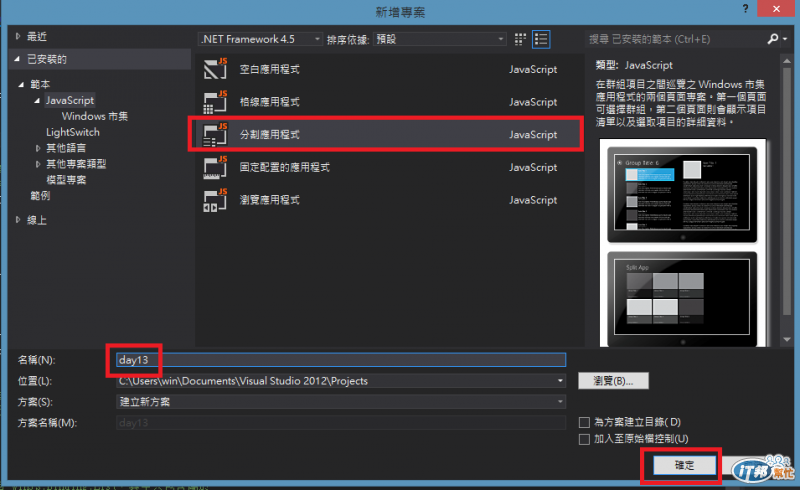
Task: Click the description panel scroll down arrow
Action: point(786,339)
